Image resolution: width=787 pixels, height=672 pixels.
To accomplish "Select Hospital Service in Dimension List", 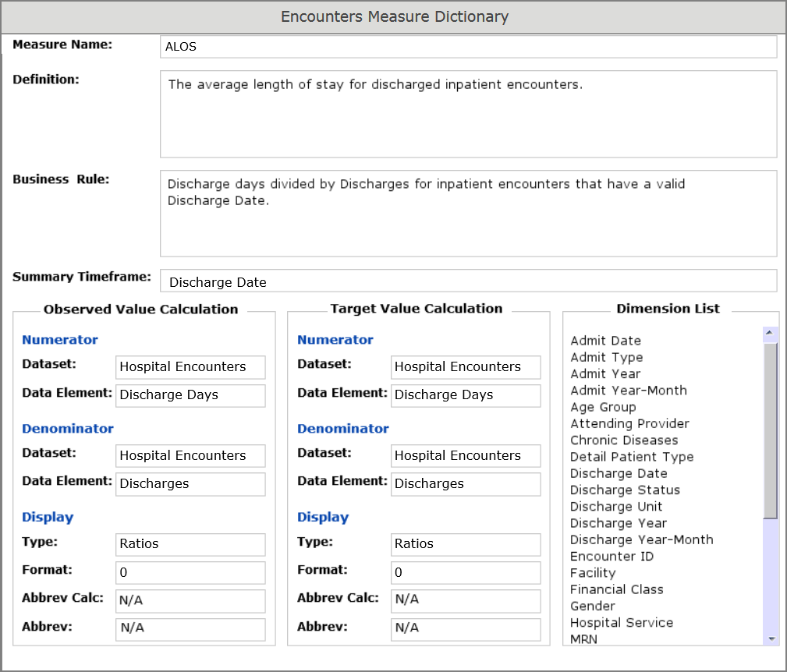I will [x=621, y=622].
